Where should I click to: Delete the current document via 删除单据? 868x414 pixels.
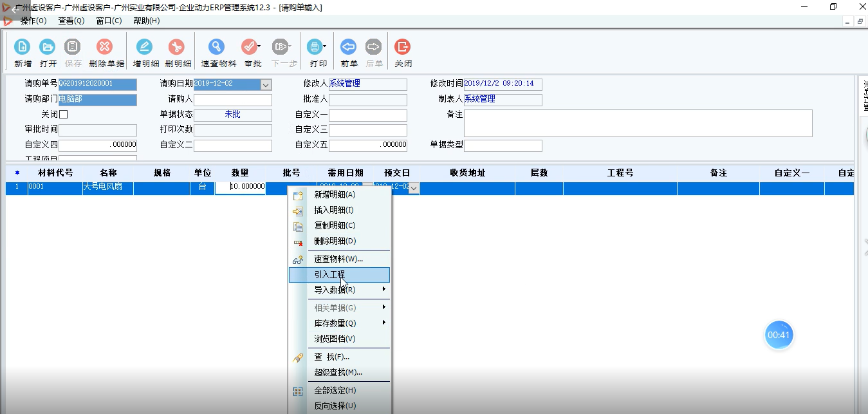pyautogui.click(x=105, y=52)
